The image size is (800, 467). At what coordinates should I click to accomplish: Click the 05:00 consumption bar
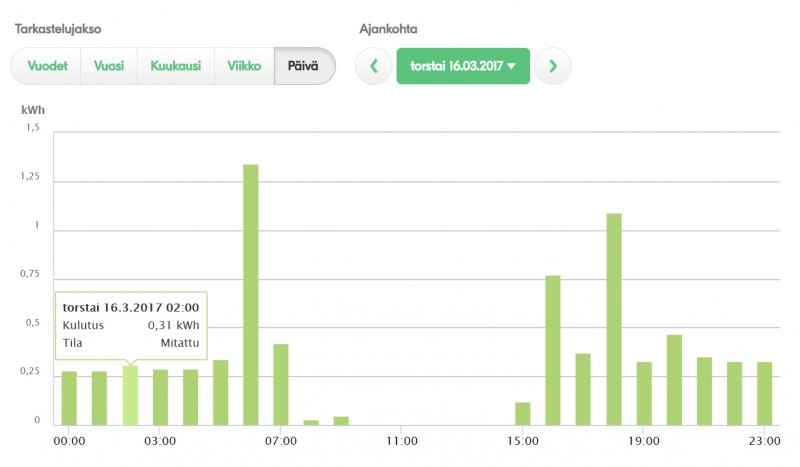(x=221, y=393)
